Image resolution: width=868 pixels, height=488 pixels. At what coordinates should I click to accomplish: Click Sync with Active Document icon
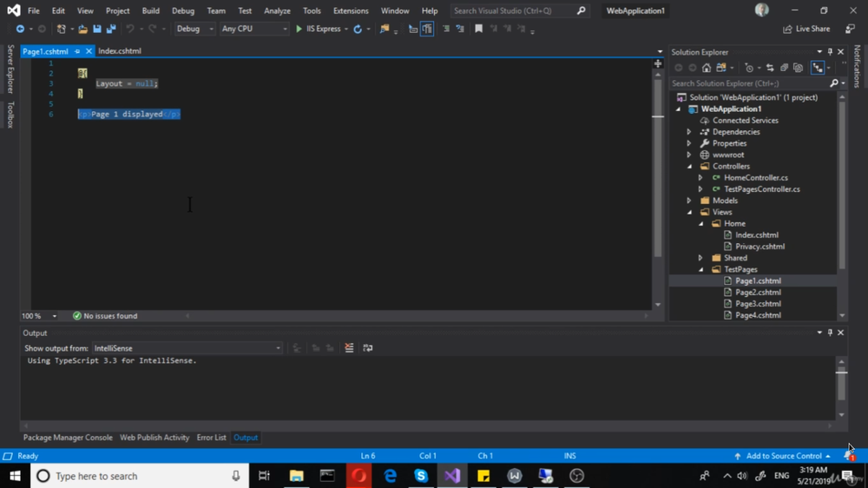point(770,68)
